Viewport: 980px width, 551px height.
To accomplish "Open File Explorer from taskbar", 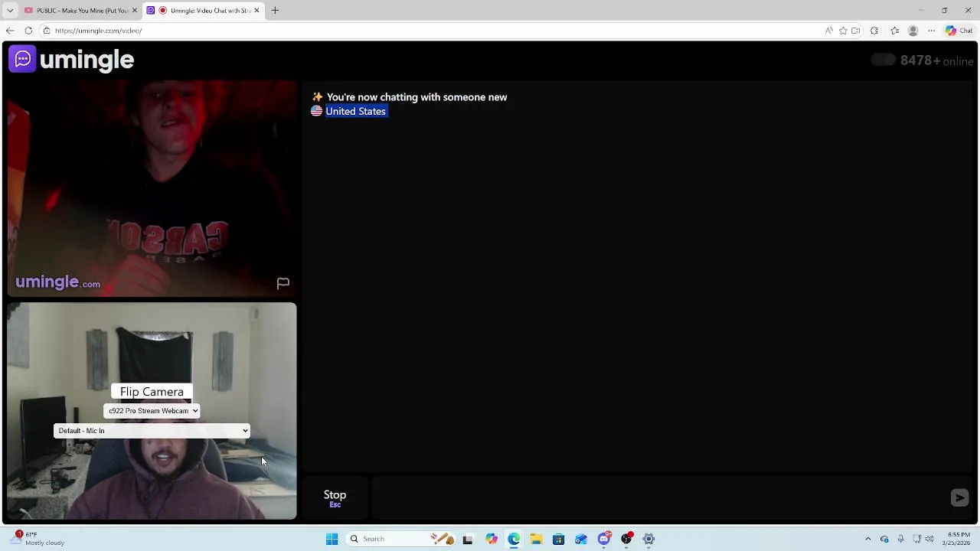I will (536, 539).
